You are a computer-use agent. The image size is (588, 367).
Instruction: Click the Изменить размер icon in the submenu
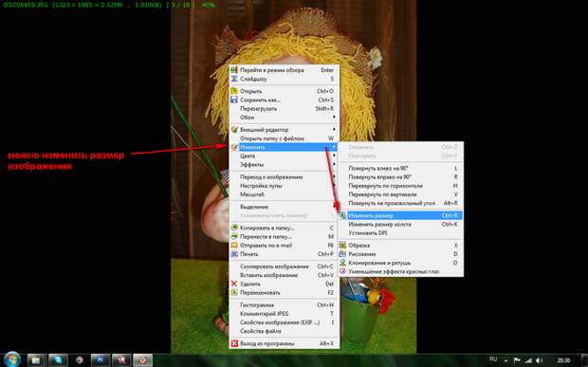click(342, 215)
